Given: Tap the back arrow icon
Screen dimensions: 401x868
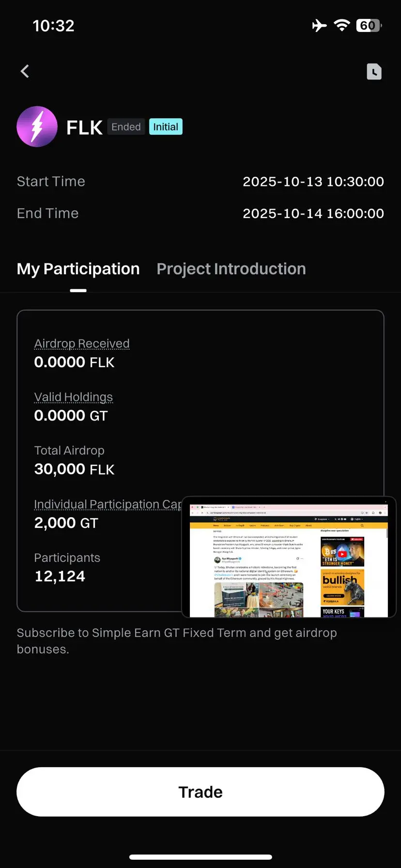Looking at the screenshot, I should click(25, 71).
